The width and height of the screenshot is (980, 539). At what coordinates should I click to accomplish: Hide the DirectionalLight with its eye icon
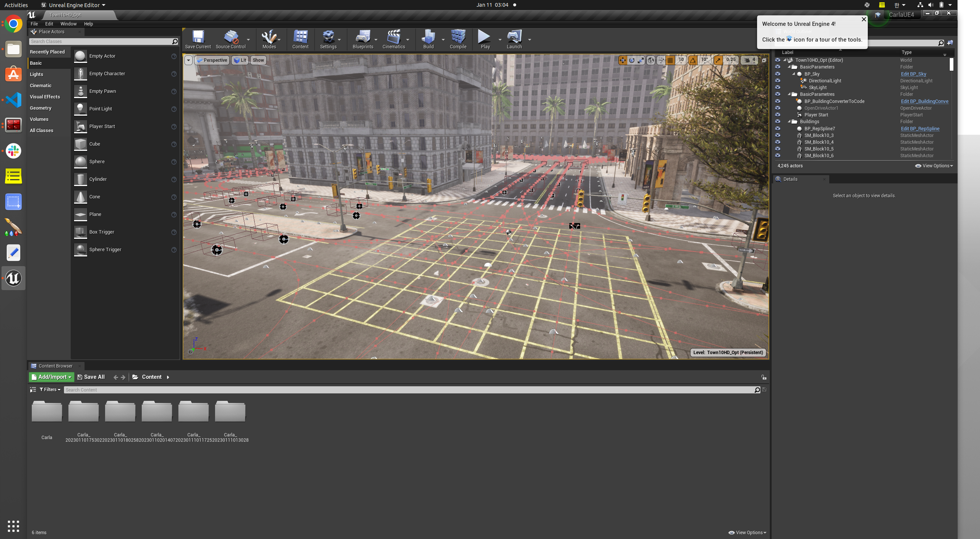778,81
